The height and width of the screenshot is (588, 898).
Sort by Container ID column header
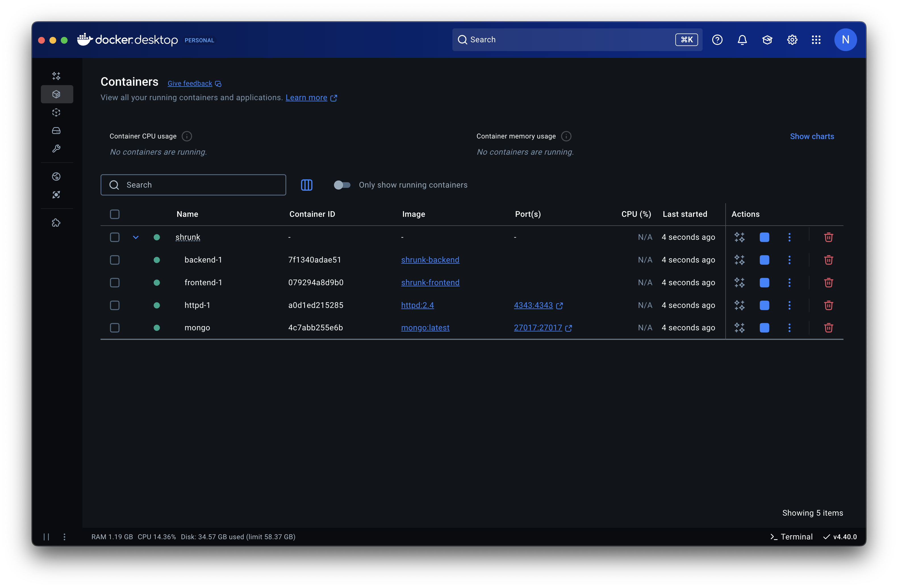coord(312,214)
